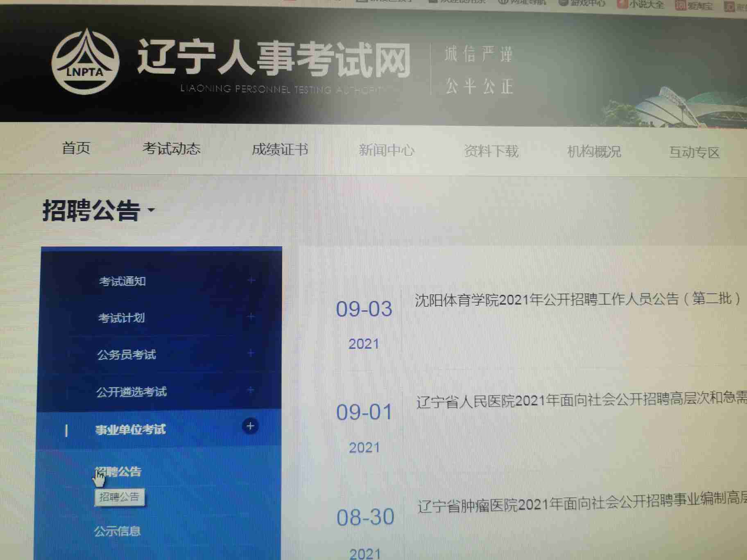This screenshot has height=560, width=747.
Task: Open the 考试动态 menu item
Action: [x=172, y=149]
